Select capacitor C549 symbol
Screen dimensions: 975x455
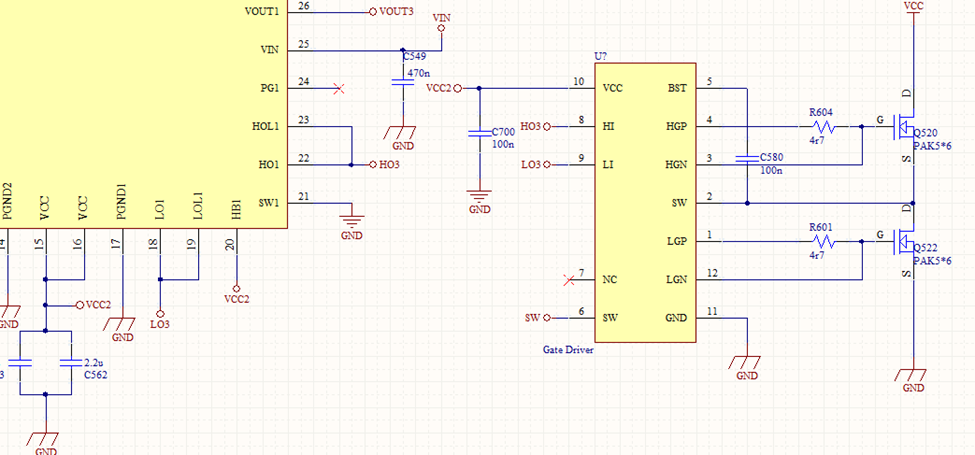click(403, 83)
